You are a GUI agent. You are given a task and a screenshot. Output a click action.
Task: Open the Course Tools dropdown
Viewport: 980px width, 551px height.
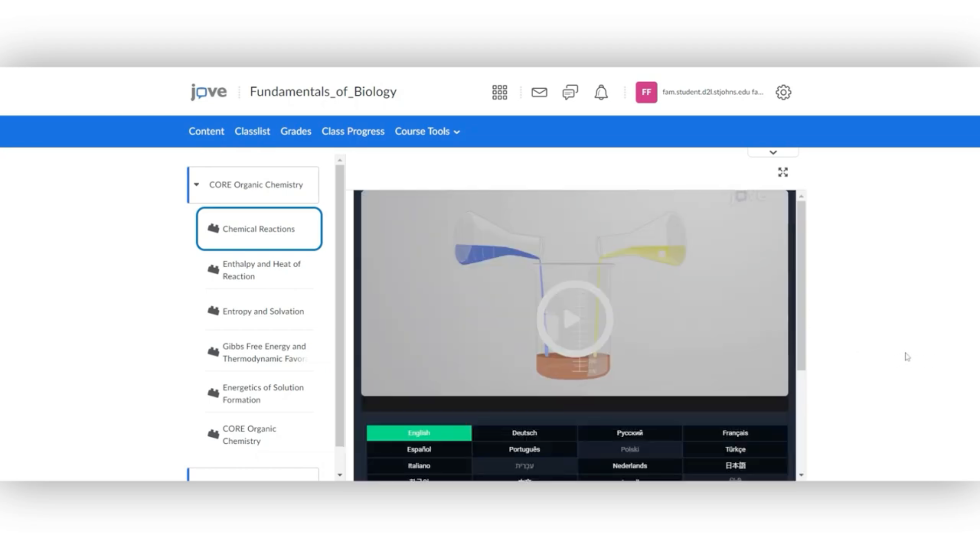click(x=427, y=131)
